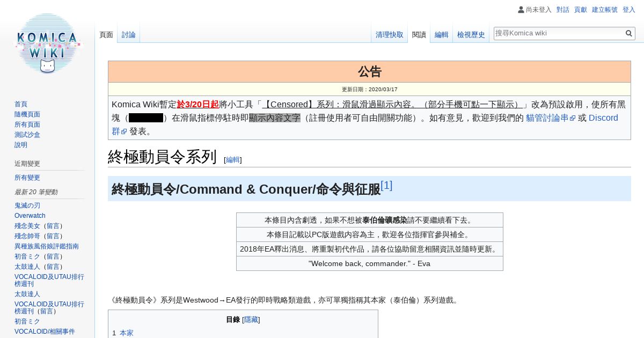Open 隨機頁面 in sidebar

point(27,114)
